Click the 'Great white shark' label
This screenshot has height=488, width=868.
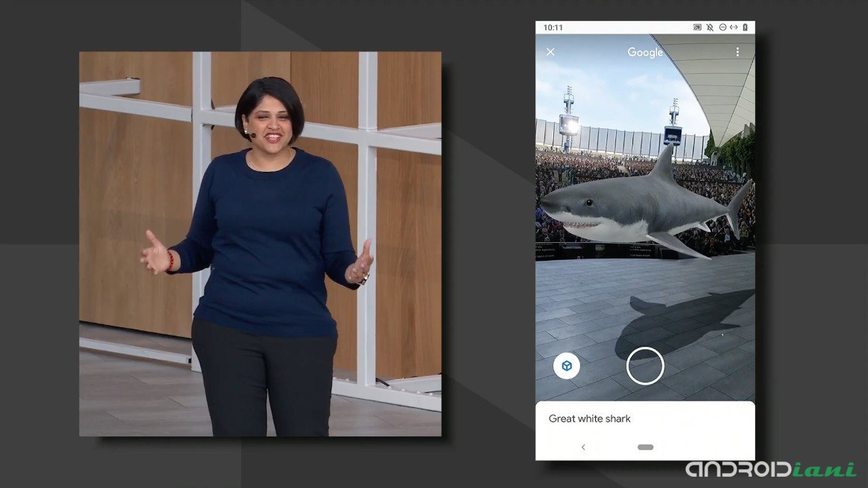(x=590, y=418)
